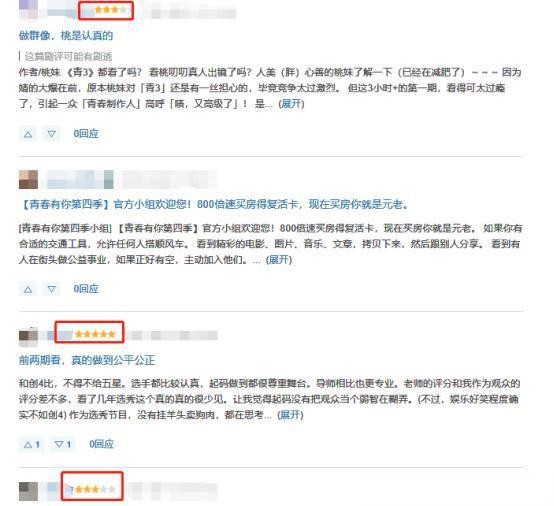Open the avatar of the bottom reviewer
Screen dimensions: 554x506
point(28,492)
